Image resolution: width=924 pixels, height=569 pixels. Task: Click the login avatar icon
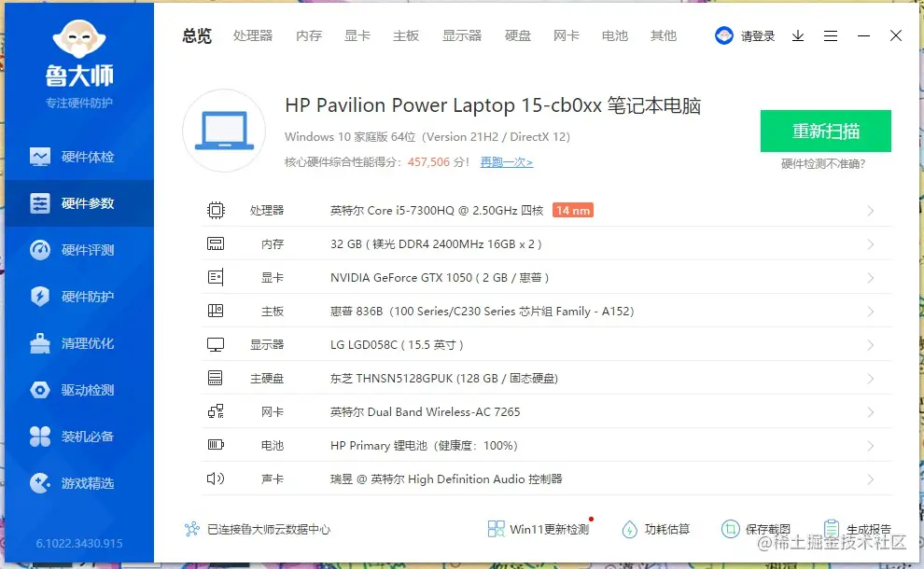[724, 36]
